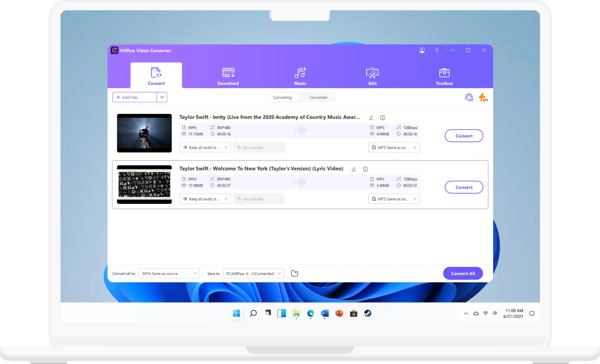Viewport: 600px width, 364px height.
Task: Open the betty video thumbnail
Action: 144,133
